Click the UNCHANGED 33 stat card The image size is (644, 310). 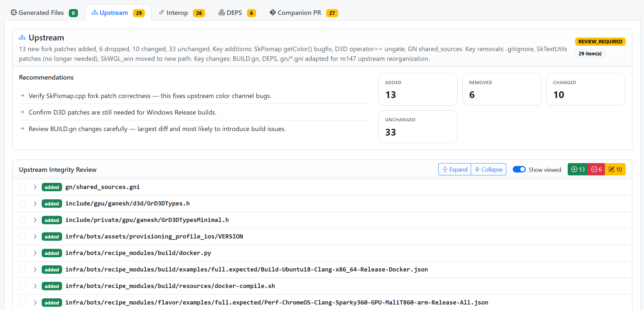click(x=418, y=127)
